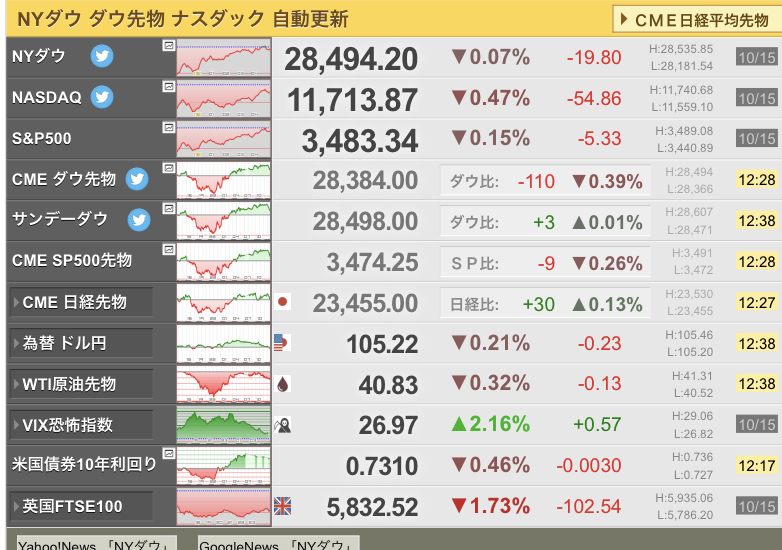Image resolution: width=782 pixels, height=550 pixels.
Task: Click the Sunday Dow price 28,498.00
Action: point(365,221)
